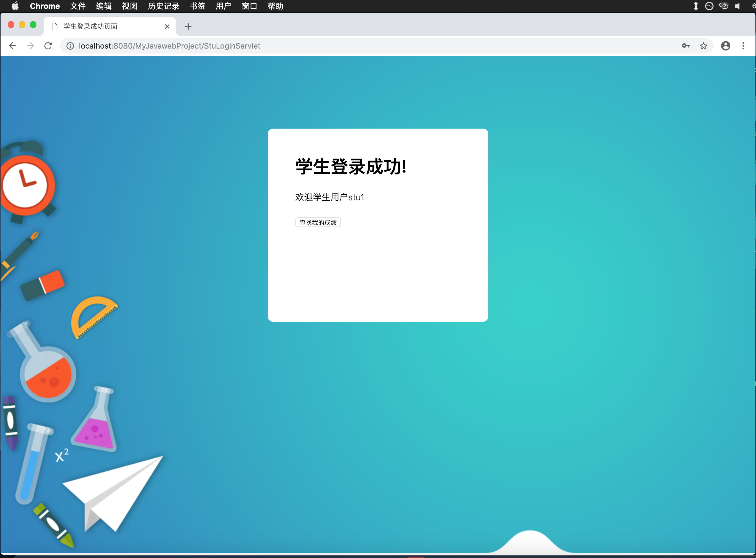Screen dimensions: 756x558
Task: Click the volume icon in menu bar
Action: (x=738, y=6)
